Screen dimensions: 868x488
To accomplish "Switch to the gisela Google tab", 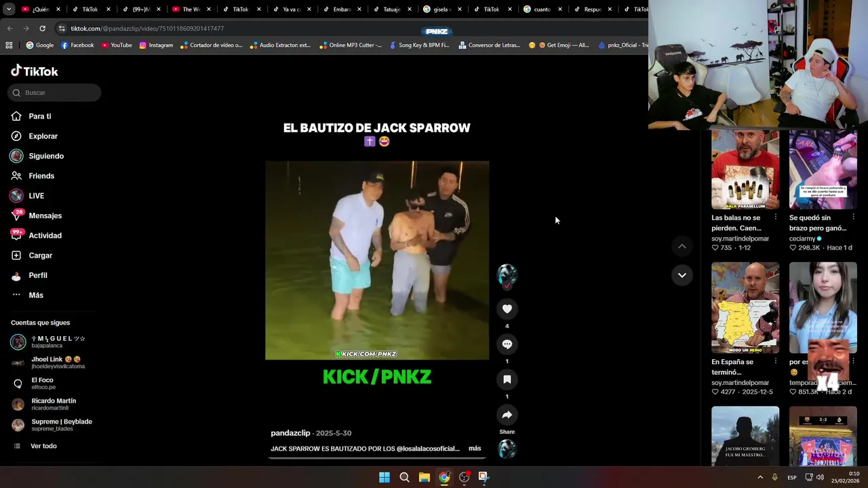I will click(x=441, y=9).
